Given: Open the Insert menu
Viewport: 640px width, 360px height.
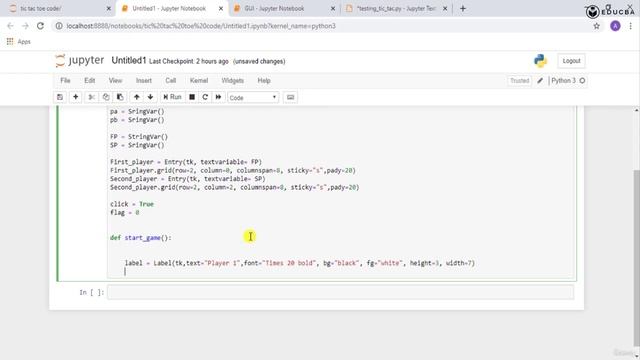Looking at the screenshot, I should point(144,80).
